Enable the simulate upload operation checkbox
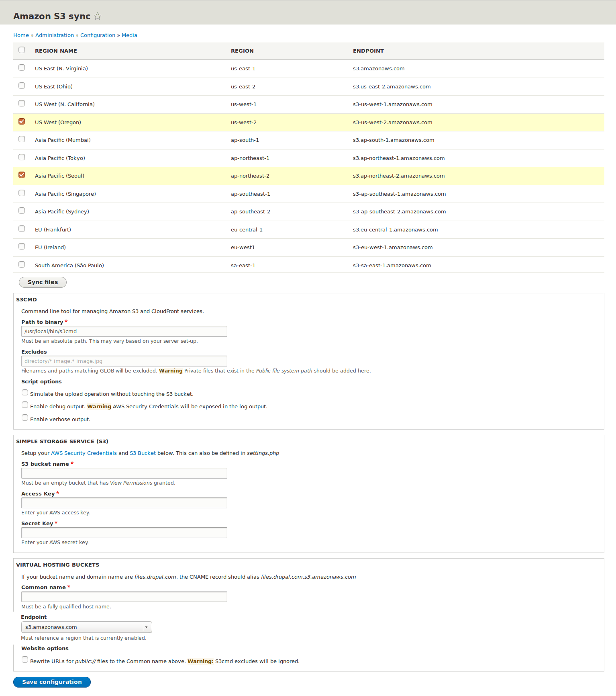This screenshot has width=616, height=696. pyautogui.click(x=25, y=393)
